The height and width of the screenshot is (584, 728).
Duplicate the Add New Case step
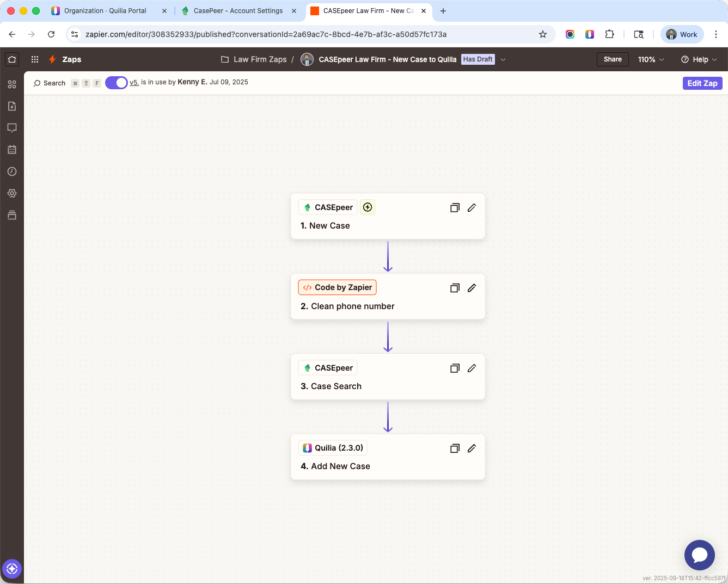point(455,448)
